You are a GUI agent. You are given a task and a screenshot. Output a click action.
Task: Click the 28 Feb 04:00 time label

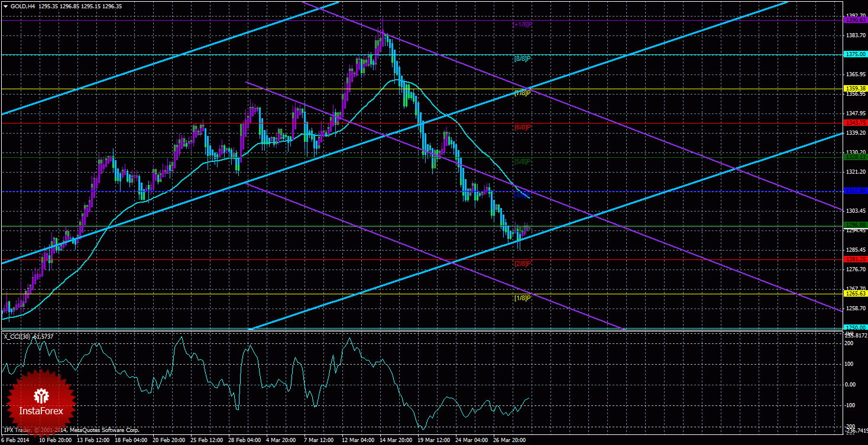point(245,440)
